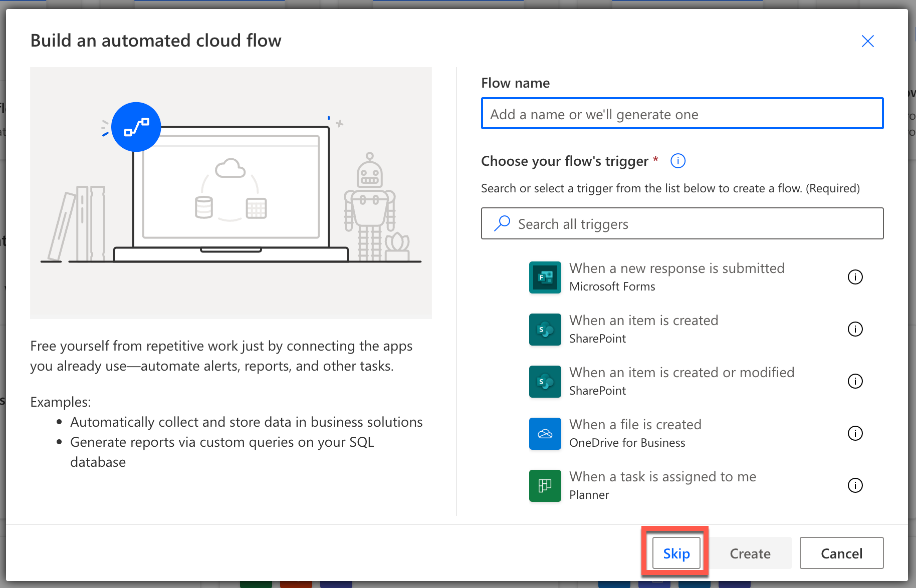
Task: Click the Microsoft Forms trigger icon
Action: (545, 277)
